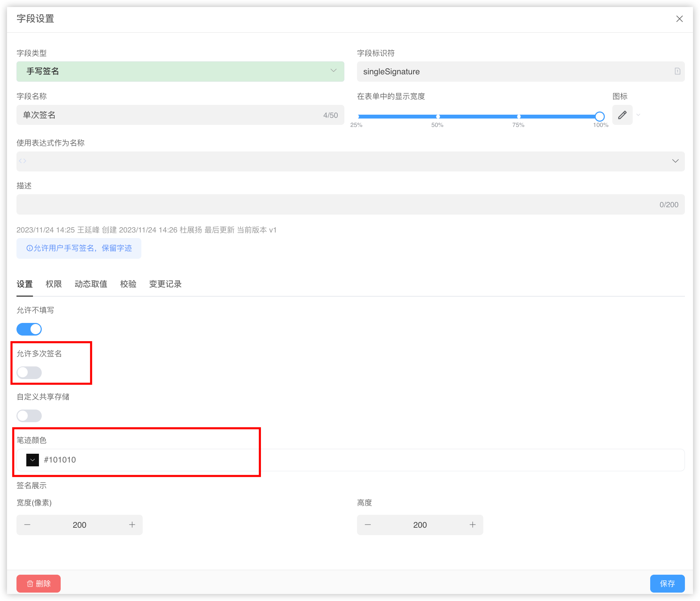Decrease the height value with its minus icon
This screenshot has width=700, height=601.
[x=368, y=525]
